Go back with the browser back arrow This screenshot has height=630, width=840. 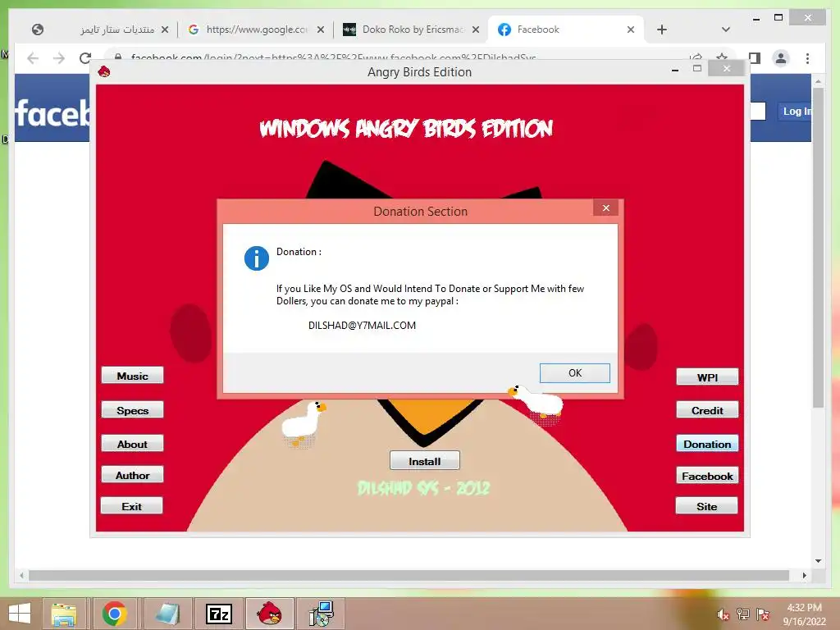pos(33,58)
